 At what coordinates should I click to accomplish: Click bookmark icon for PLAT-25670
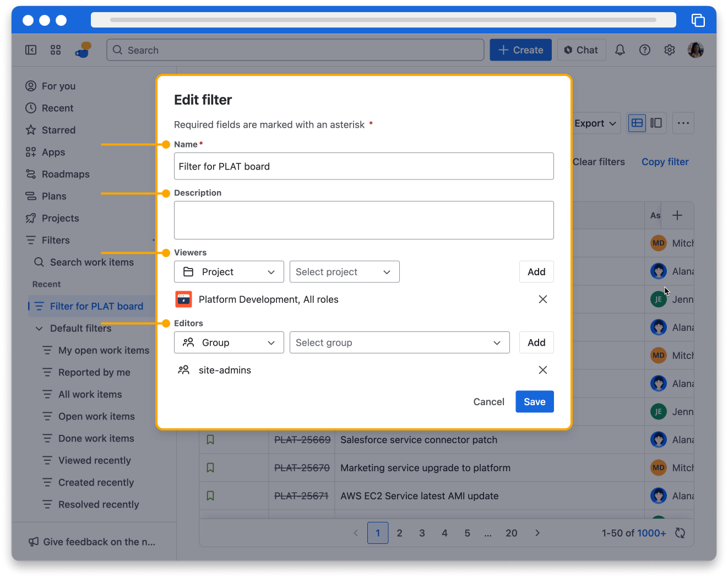tap(210, 468)
